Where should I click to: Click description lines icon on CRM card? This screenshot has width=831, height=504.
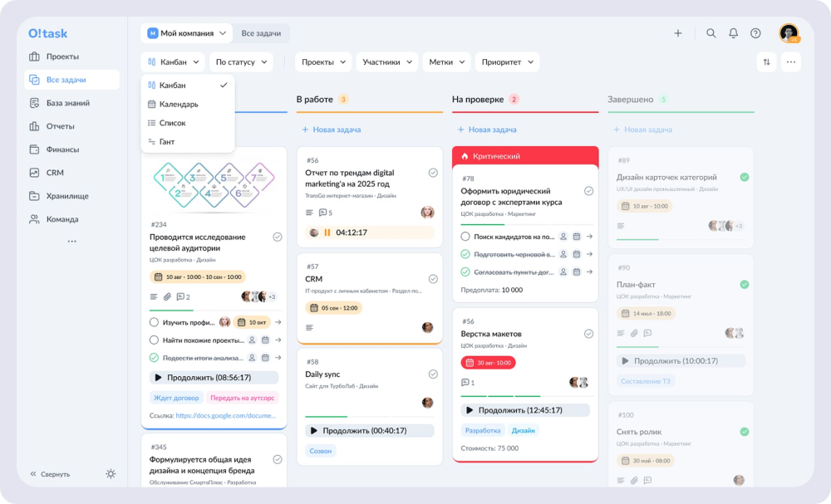point(309,328)
